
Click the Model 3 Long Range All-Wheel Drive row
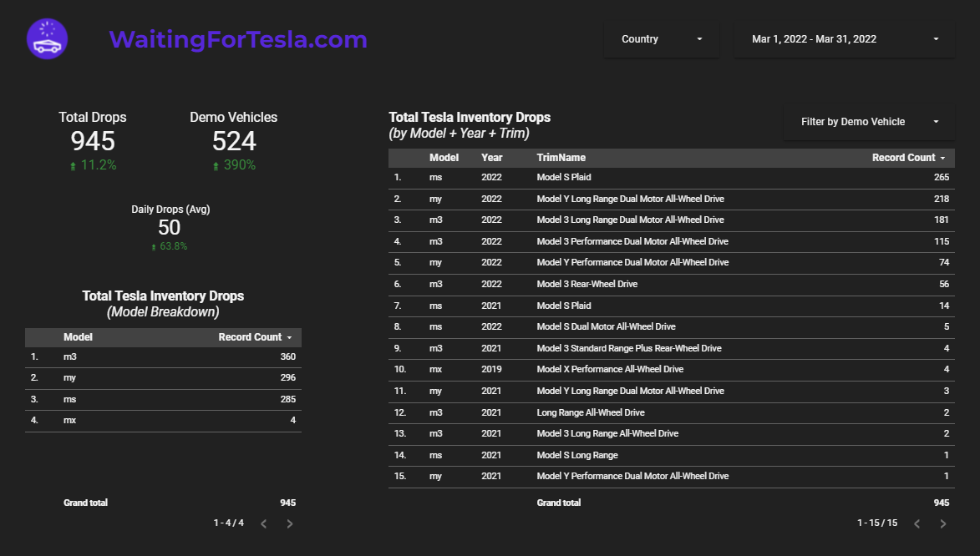[671, 433]
